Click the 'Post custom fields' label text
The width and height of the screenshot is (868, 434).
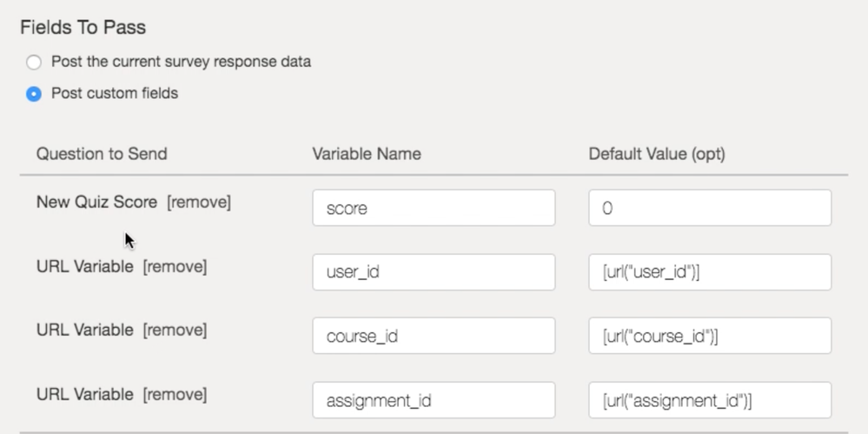click(x=115, y=93)
